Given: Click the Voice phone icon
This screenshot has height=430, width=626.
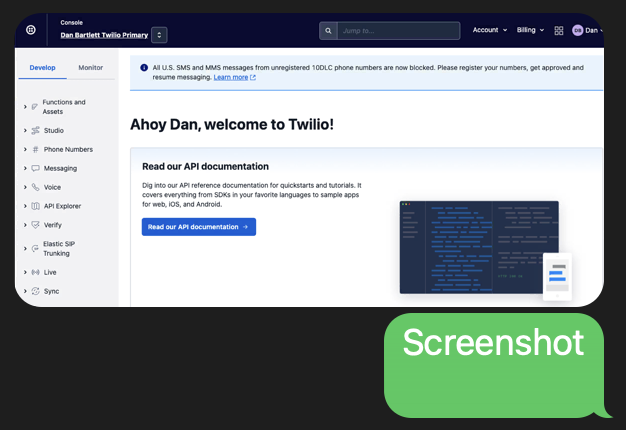Looking at the screenshot, I should 36,187.
